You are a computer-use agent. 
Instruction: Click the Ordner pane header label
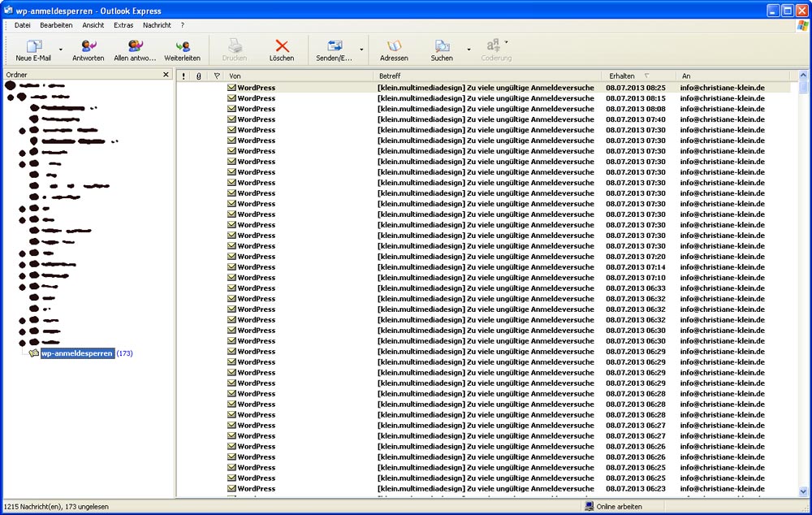[x=16, y=75]
